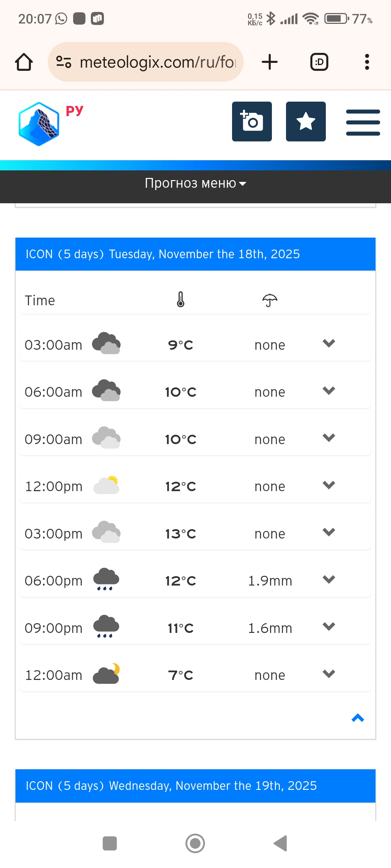391x868 pixels.
Task: Tap the РУ language label
Action: pyautogui.click(x=75, y=111)
